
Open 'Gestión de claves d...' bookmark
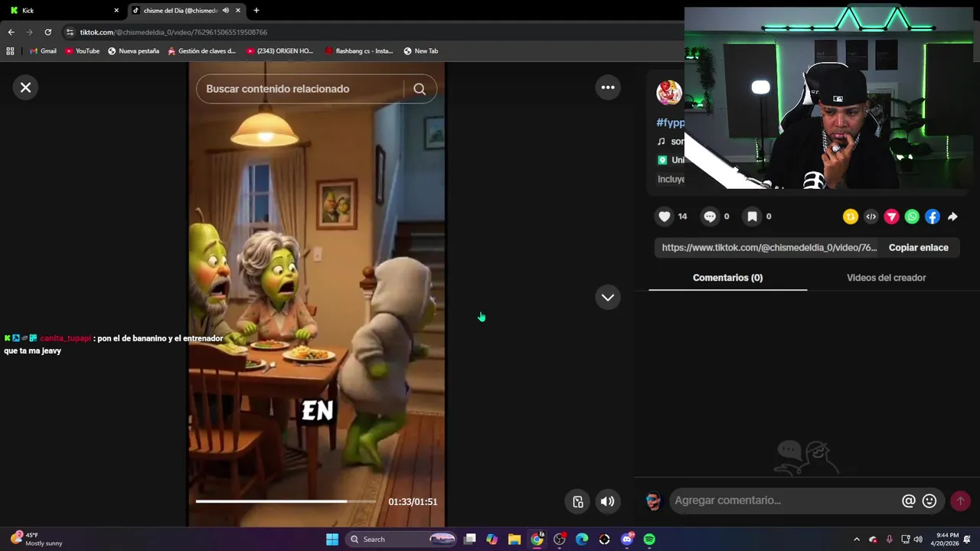[x=202, y=51]
